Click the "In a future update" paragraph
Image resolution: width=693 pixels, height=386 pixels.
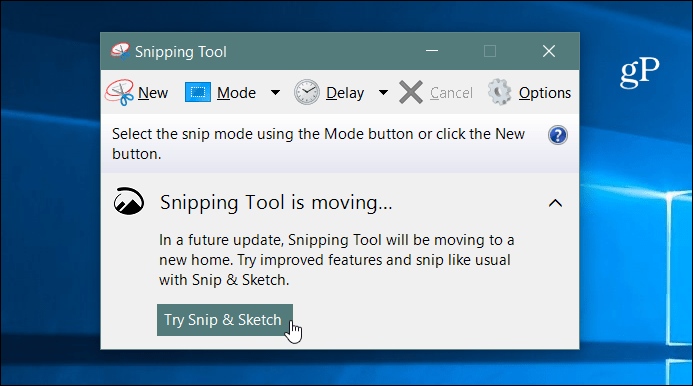coord(336,260)
